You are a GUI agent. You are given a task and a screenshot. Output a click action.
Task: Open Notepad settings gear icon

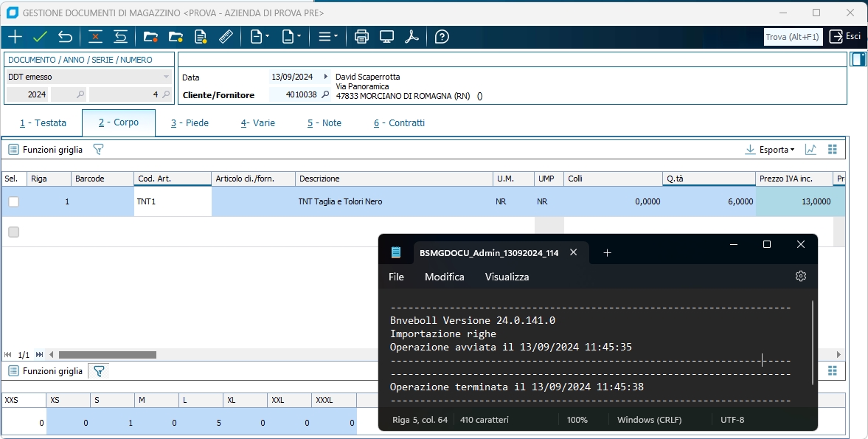(x=801, y=276)
